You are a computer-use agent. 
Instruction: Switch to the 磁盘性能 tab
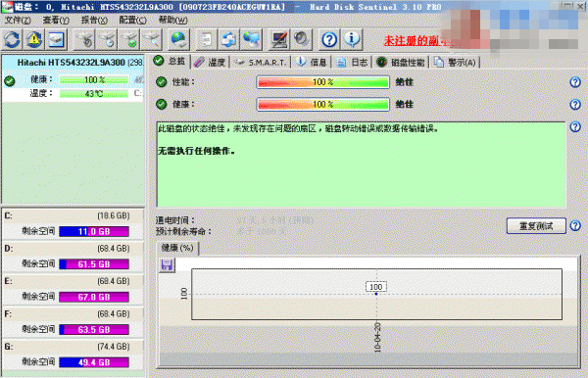pyautogui.click(x=401, y=63)
